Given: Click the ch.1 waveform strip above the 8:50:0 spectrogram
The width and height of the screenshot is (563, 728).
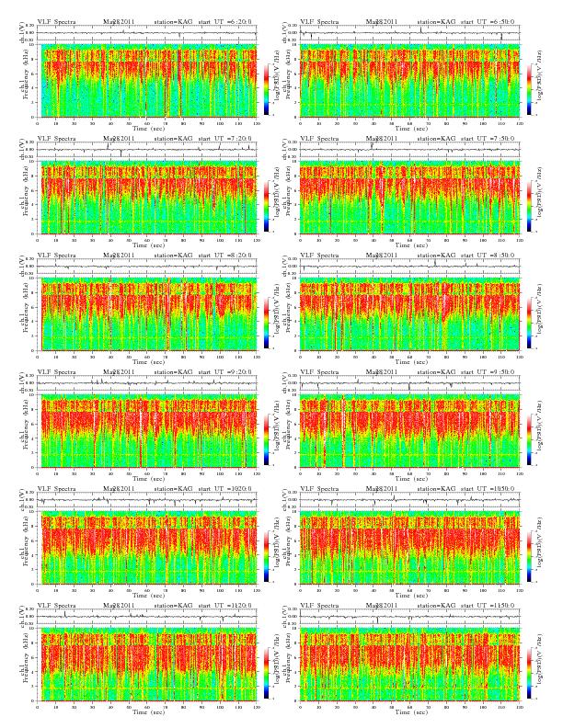Looking at the screenshot, I should [x=409, y=267].
